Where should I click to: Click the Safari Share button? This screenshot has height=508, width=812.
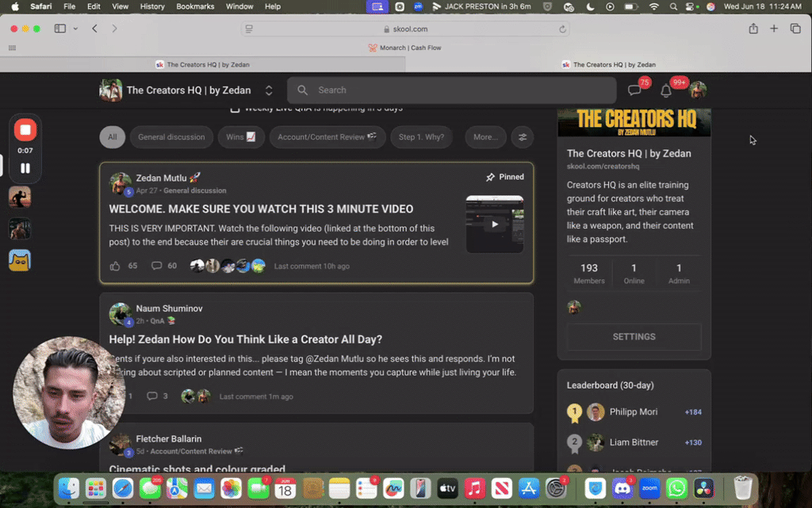click(753, 29)
